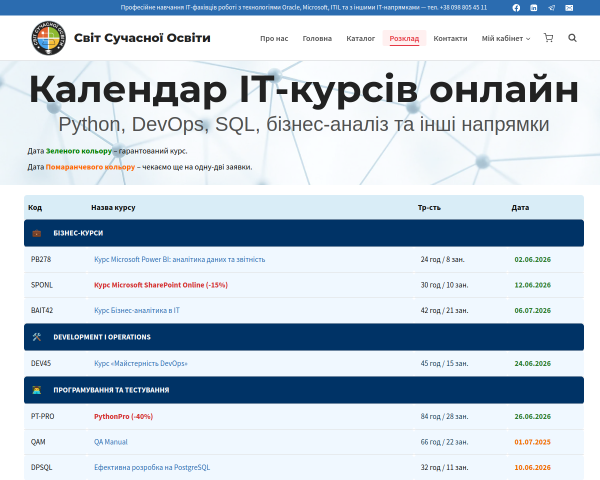Click the date 12.06.2026

532,285
